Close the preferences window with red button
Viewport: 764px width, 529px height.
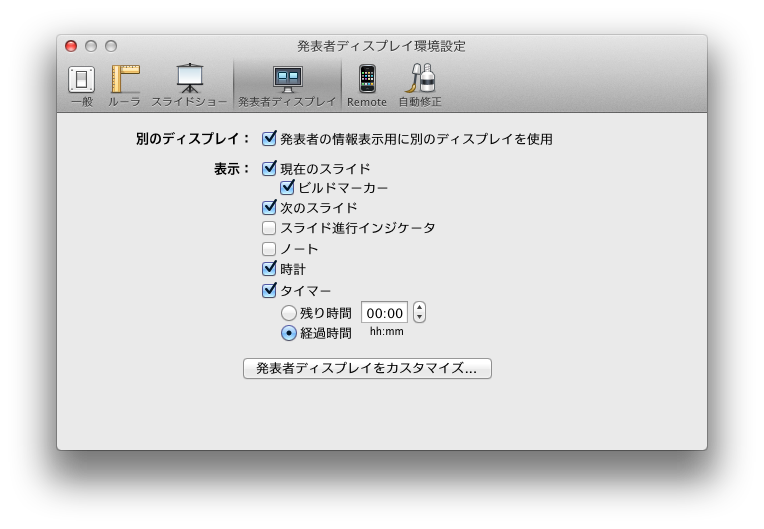point(71,46)
